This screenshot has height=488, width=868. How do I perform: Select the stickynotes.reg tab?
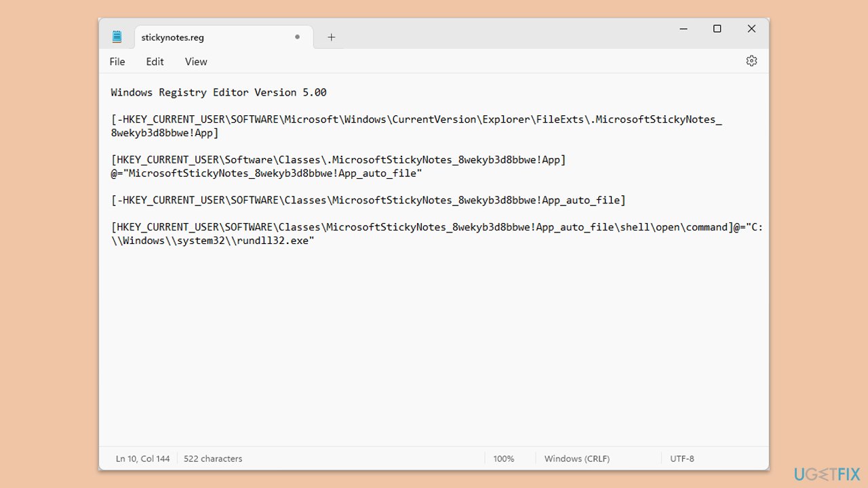pos(224,37)
